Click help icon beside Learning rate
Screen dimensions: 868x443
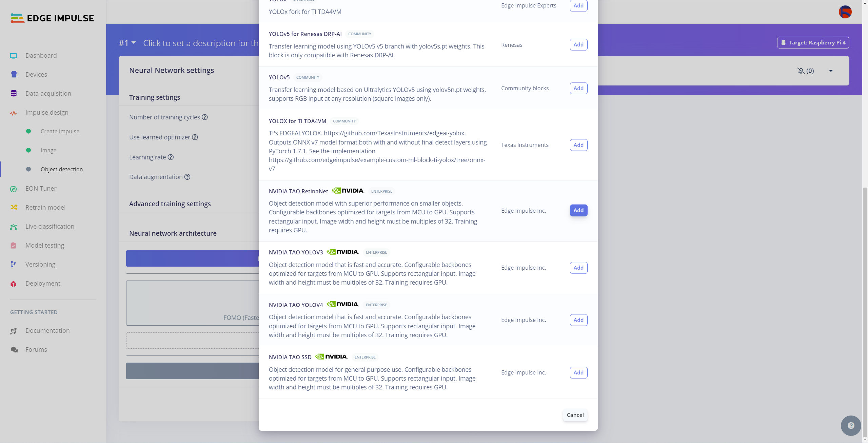[171, 157]
